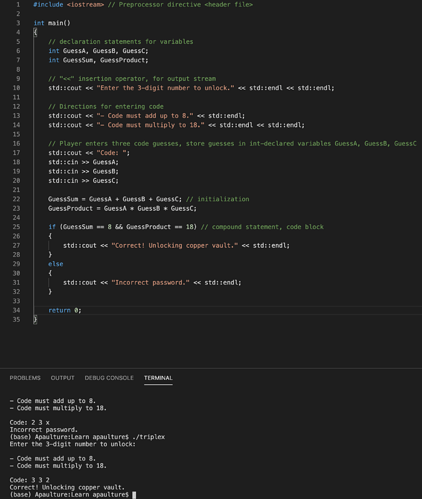422x499 pixels.
Task: Open the OUTPUT panel tab
Action: point(62,378)
